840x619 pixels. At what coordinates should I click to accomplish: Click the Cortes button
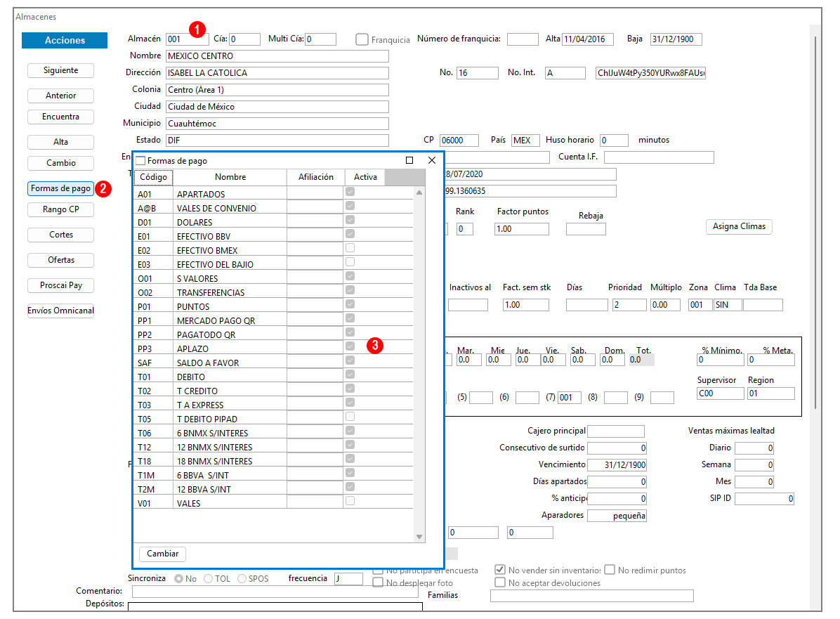60,235
